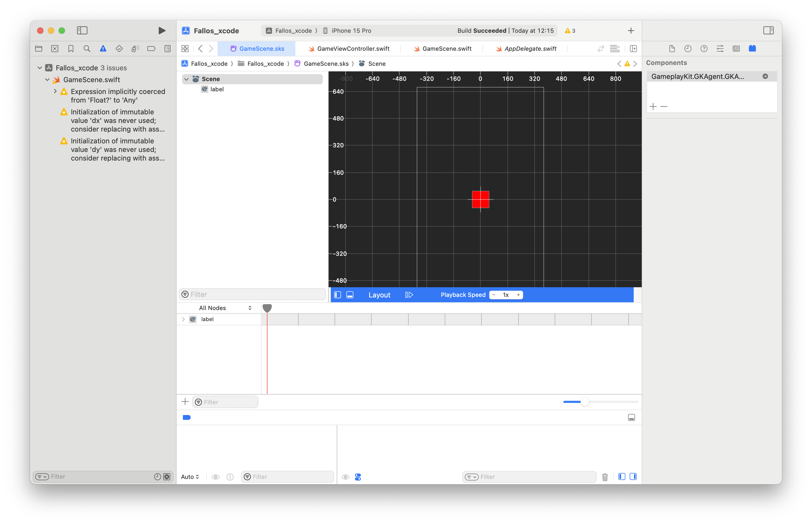Click the editor options lines icon
The width and height of the screenshot is (812, 524).
click(615, 49)
